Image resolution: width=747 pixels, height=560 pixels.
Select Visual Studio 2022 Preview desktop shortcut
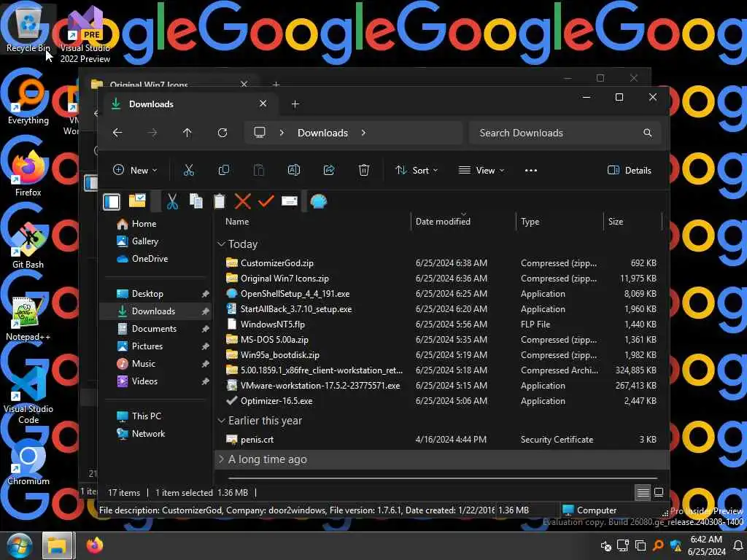pyautogui.click(x=85, y=34)
